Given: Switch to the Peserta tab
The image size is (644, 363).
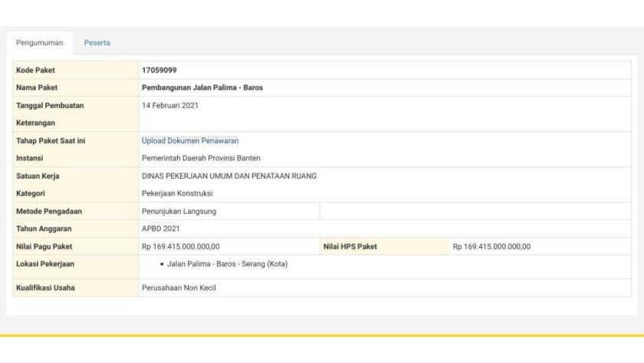Looking at the screenshot, I should click(97, 43).
